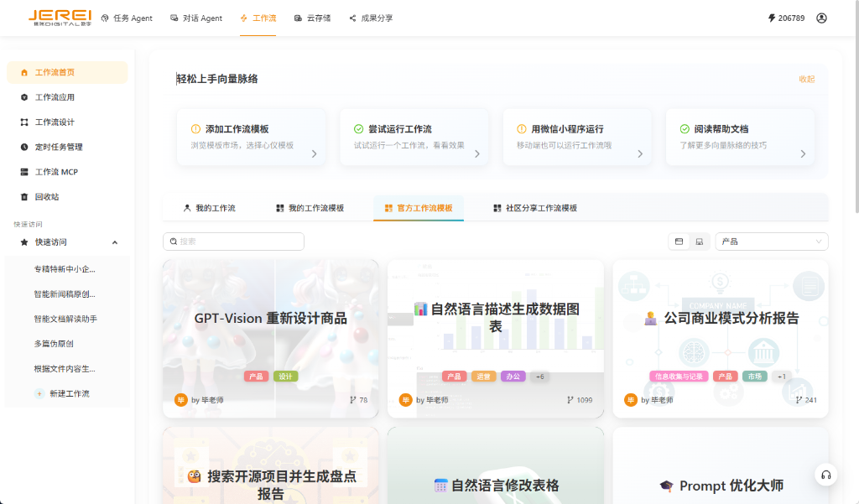Expand the +6 more tags badge
859x504 pixels.
[x=539, y=377]
